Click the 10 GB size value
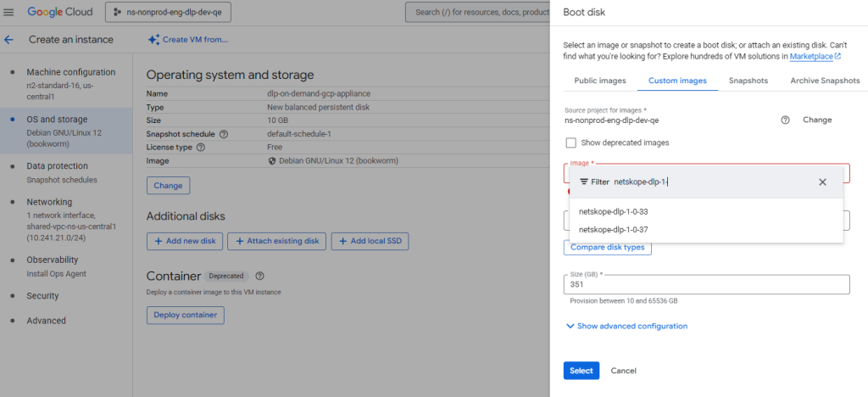The height and width of the screenshot is (397, 868). [x=277, y=120]
